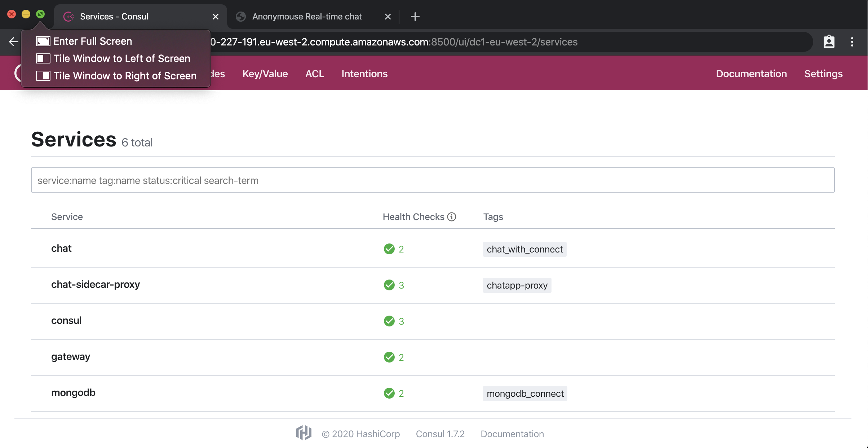Viewport: 868px width, 448px height.
Task: Go to the Intentions page
Action: [364, 74]
